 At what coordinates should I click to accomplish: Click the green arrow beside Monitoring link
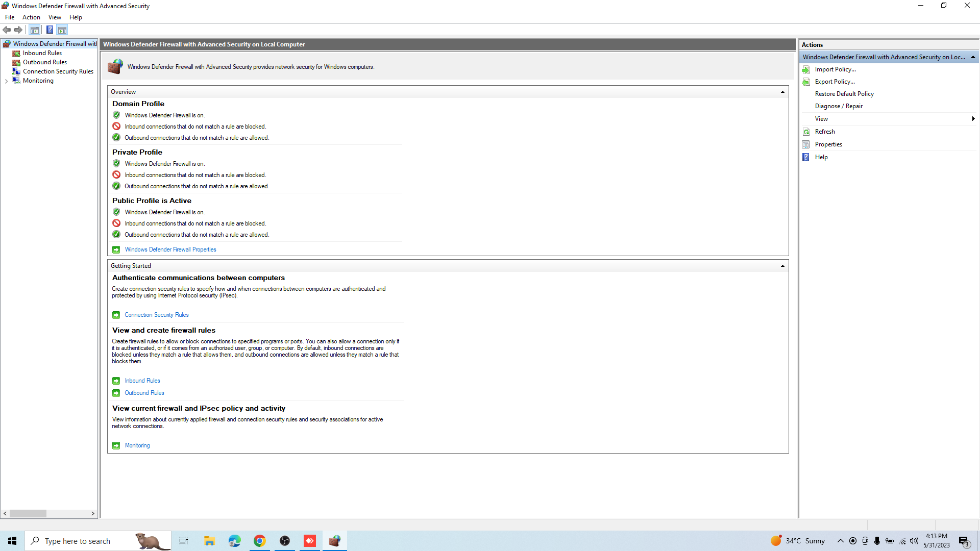click(116, 445)
